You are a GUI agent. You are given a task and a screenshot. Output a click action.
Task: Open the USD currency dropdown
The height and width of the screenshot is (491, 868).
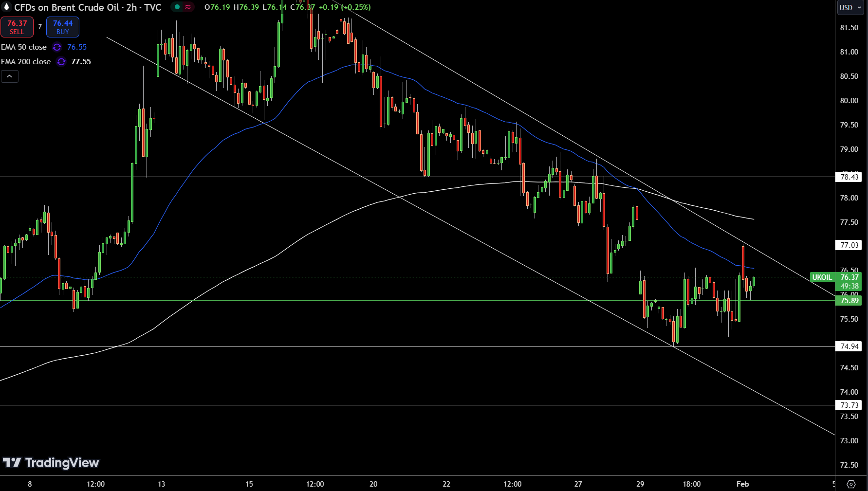tap(850, 7)
